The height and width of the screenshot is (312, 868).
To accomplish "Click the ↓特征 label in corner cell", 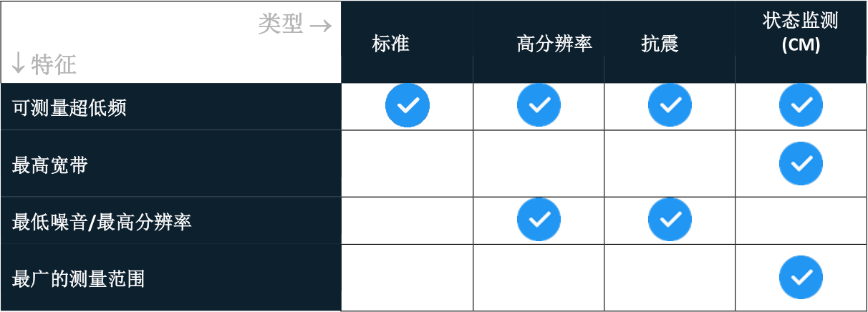I will coord(44,66).
